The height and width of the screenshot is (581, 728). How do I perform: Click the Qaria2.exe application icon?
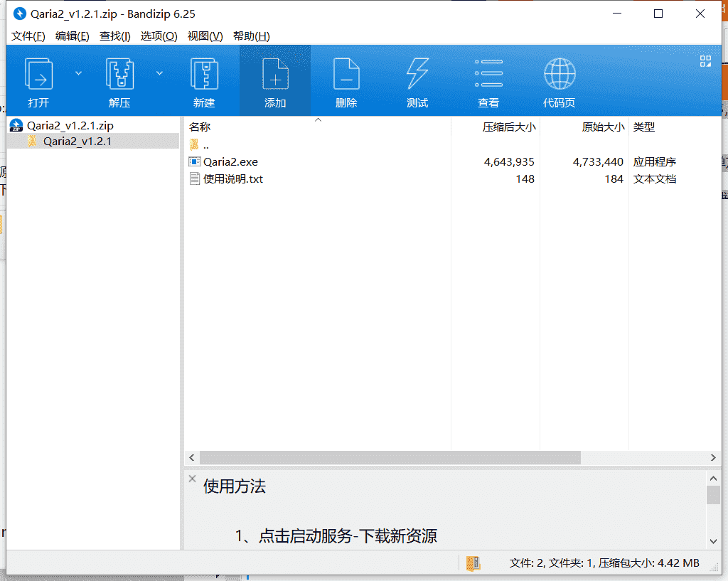tap(195, 161)
